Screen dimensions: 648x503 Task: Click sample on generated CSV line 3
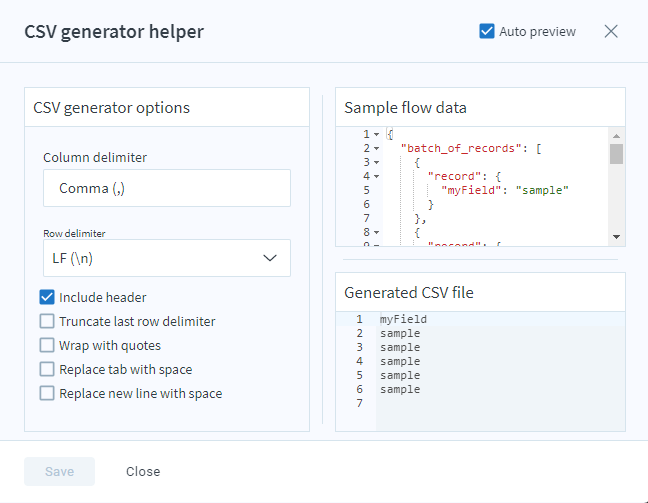pyautogui.click(x=400, y=348)
